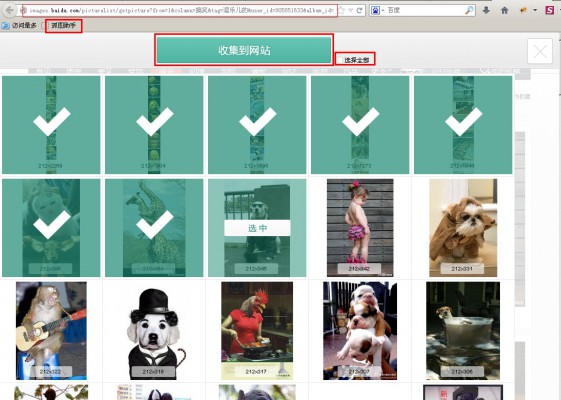Open the URL history dropdown arrow
The image size is (561, 400).
coord(351,10)
